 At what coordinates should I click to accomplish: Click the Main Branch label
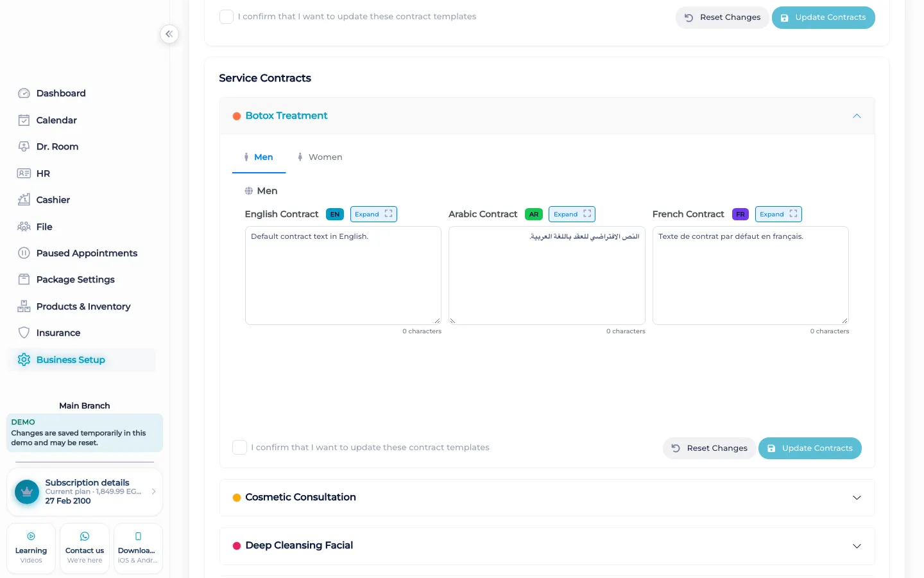pyautogui.click(x=85, y=406)
